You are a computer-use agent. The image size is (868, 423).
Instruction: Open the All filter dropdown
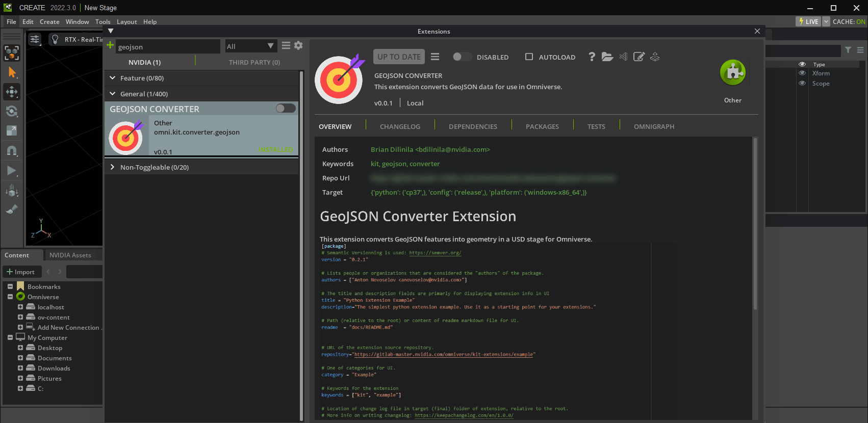250,46
